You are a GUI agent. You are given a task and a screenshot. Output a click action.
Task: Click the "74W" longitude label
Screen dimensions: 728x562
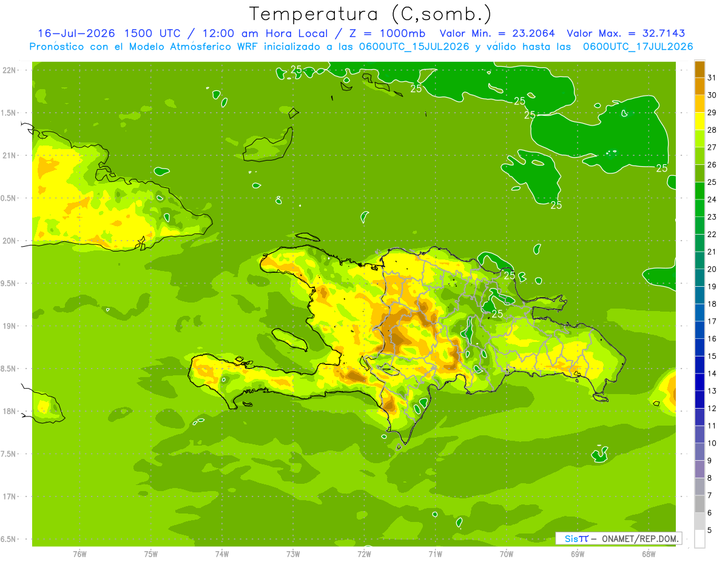(222, 554)
